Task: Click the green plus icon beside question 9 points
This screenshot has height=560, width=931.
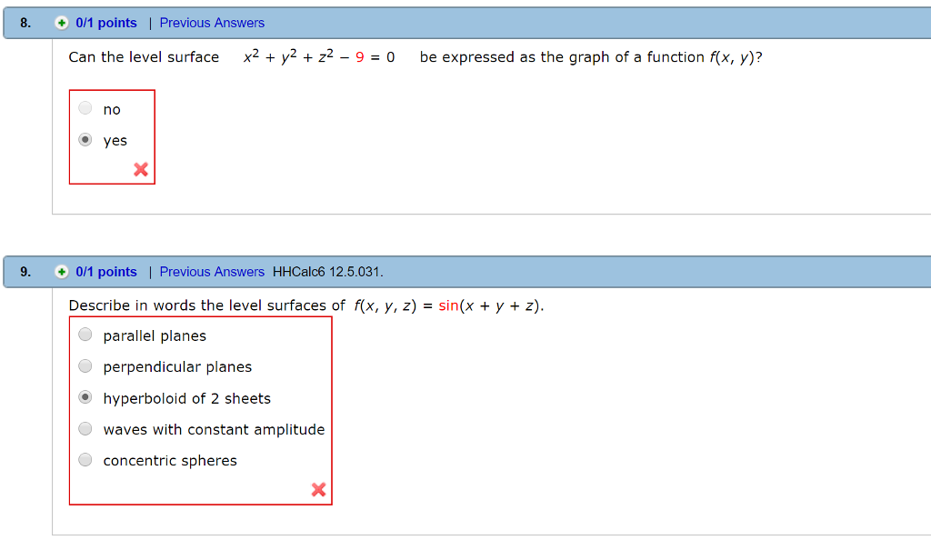Action: 61,271
